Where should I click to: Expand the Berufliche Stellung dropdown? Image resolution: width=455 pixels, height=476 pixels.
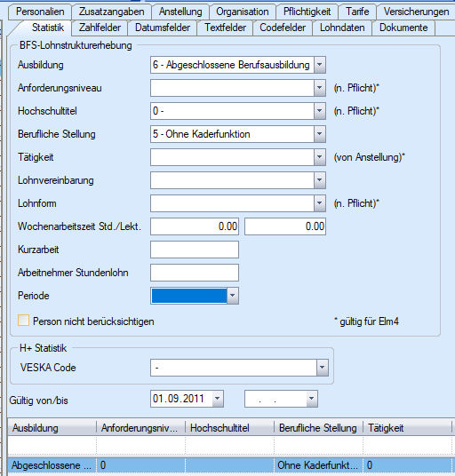click(320, 134)
